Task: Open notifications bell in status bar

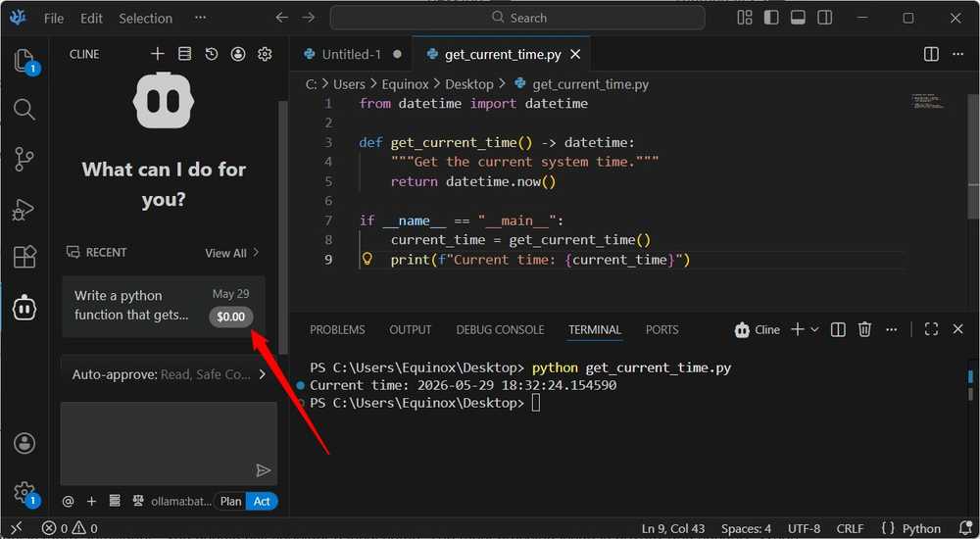Action: coord(965,528)
